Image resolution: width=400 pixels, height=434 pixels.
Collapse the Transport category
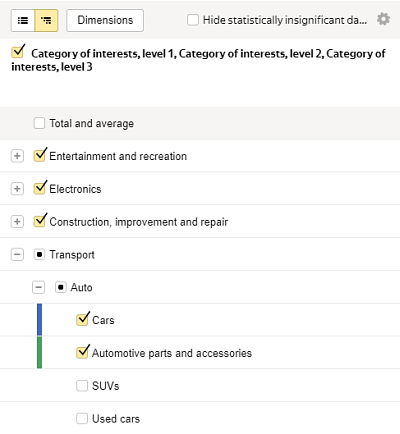(x=17, y=255)
